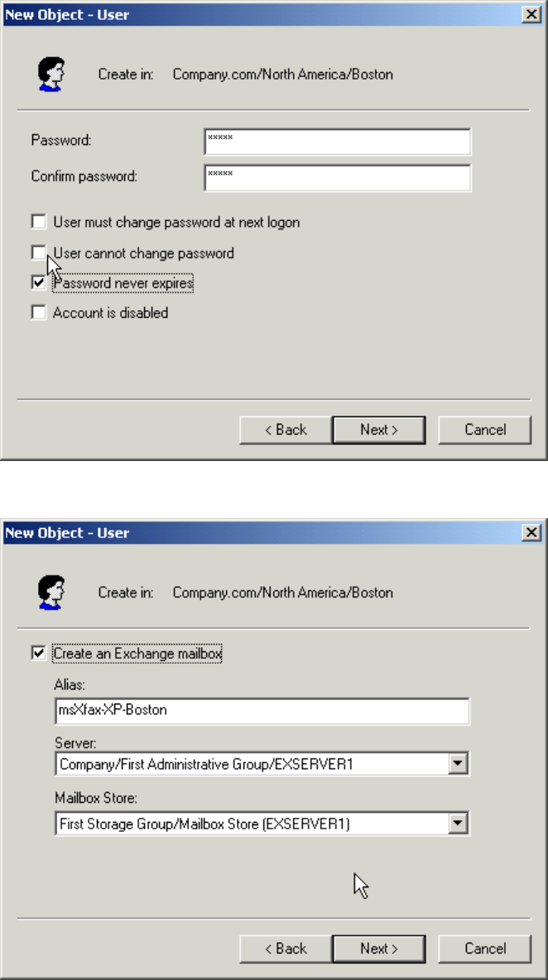Go Back from the password dialog
This screenshot has height=980, width=548.
(x=286, y=430)
